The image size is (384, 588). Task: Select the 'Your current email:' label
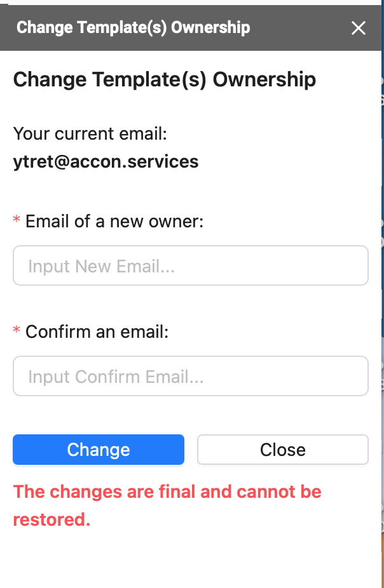tap(90, 134)
